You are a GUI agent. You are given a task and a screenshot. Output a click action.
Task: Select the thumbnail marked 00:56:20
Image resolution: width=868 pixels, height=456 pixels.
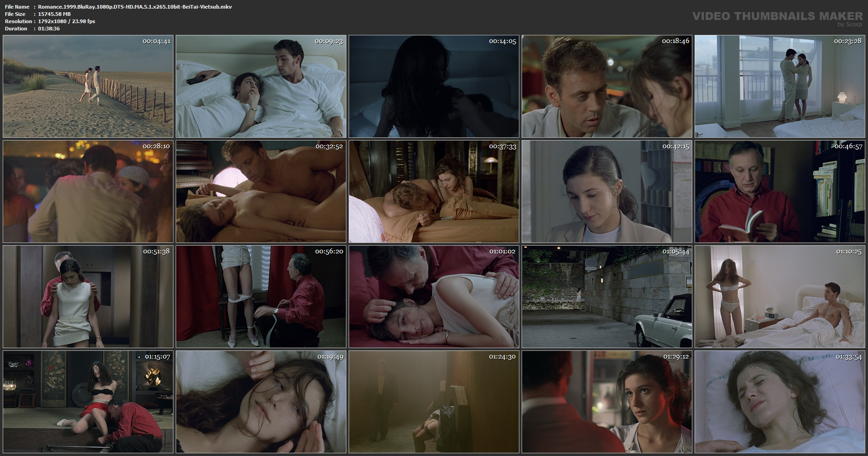(261, 296)
